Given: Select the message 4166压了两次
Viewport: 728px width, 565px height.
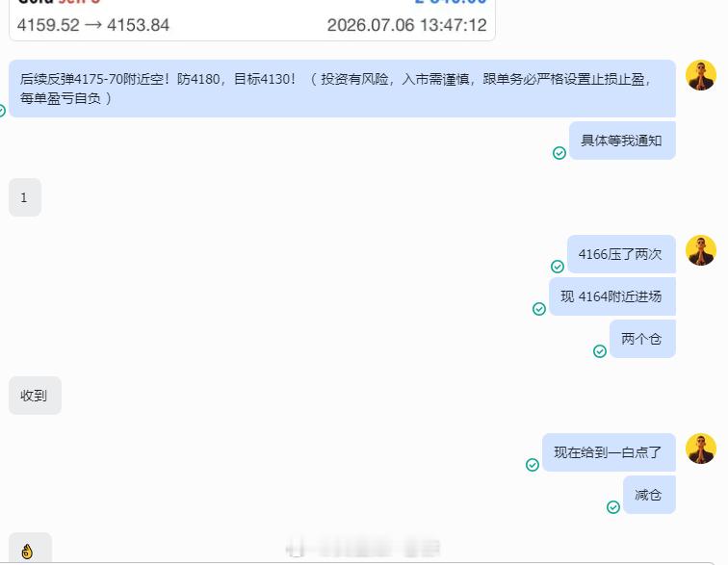Looking at the screenshot, I should (x=621, y=254).
